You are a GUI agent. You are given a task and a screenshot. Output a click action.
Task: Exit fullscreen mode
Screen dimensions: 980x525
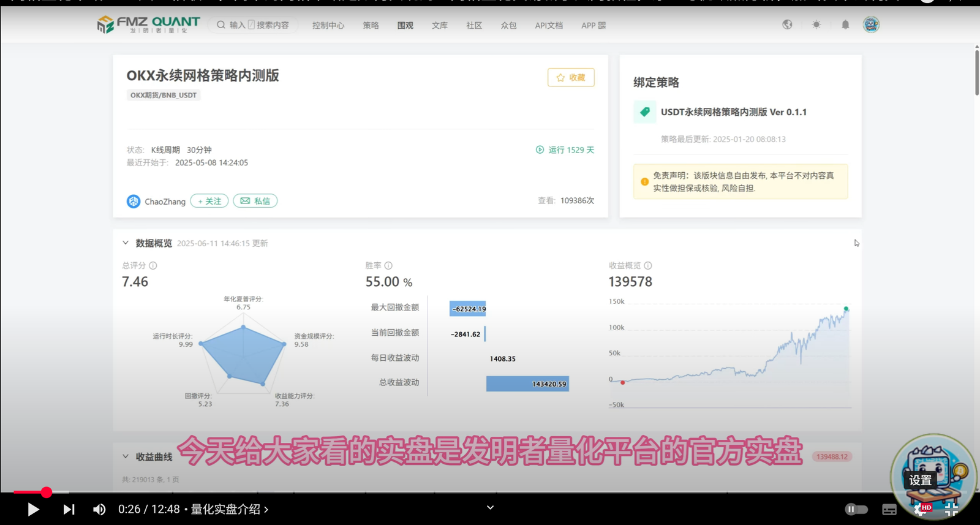951,508
